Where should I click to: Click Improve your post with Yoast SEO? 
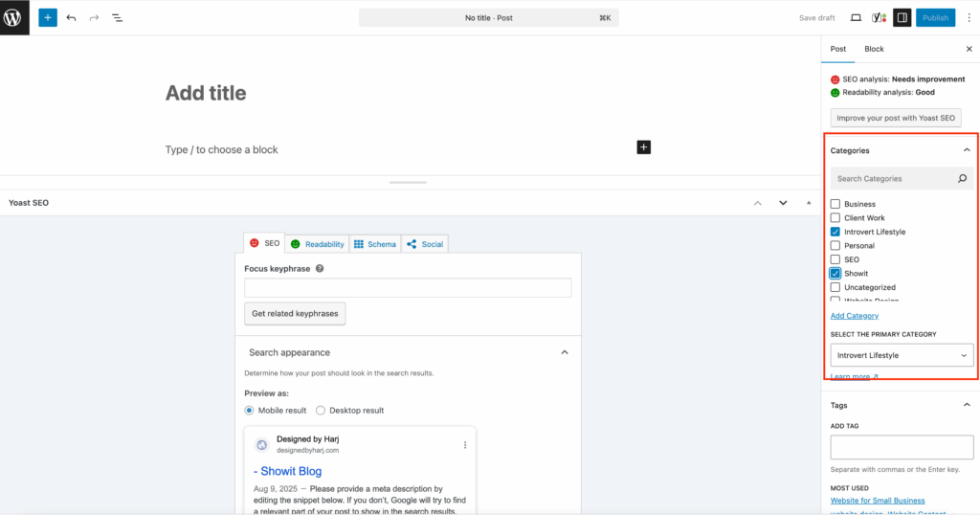[896, 118]
